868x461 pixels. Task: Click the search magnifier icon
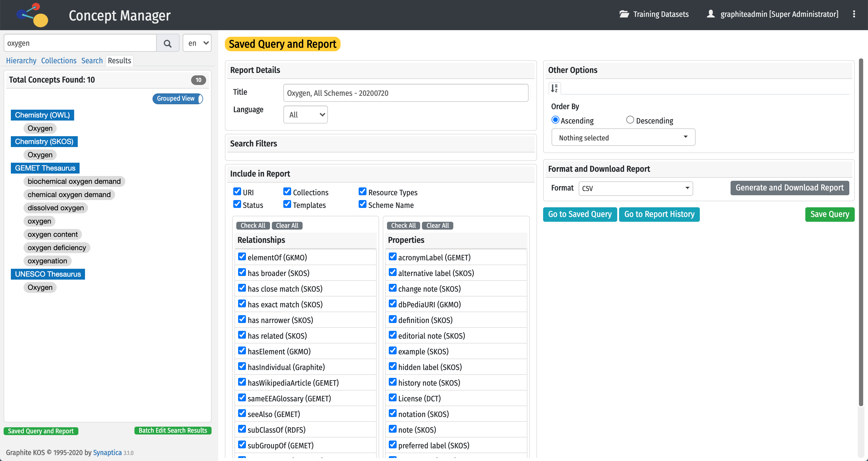coord(168,43)
